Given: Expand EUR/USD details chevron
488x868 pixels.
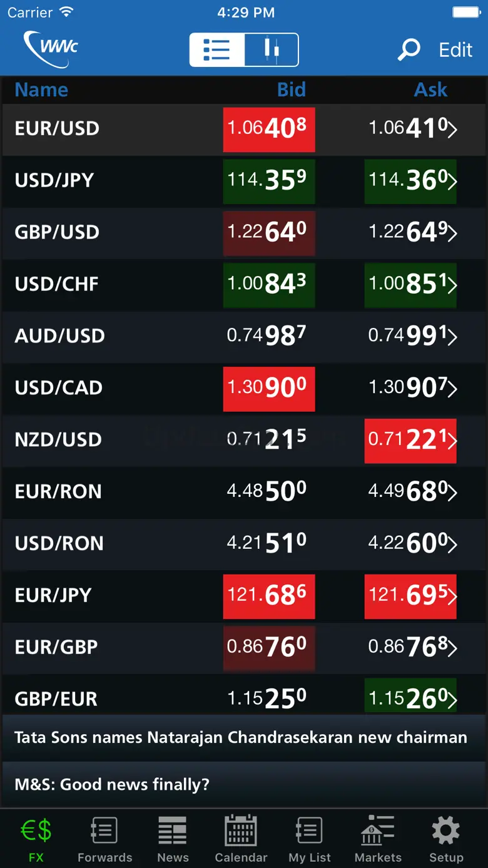Looking at the screenshot, I should (452, 130).
